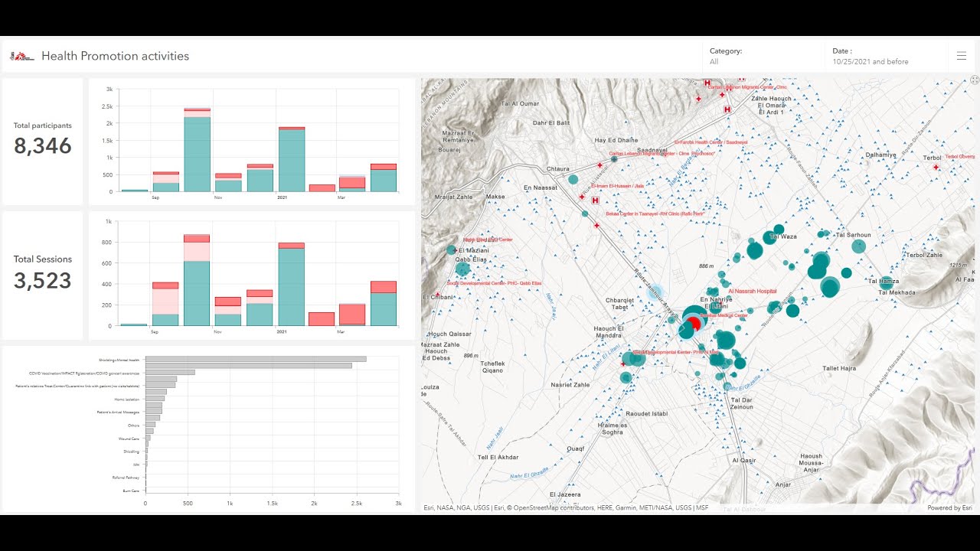Select the 2021 bar in Total participants chart
The height and width of the screenshot is (551, 980).
292,159
